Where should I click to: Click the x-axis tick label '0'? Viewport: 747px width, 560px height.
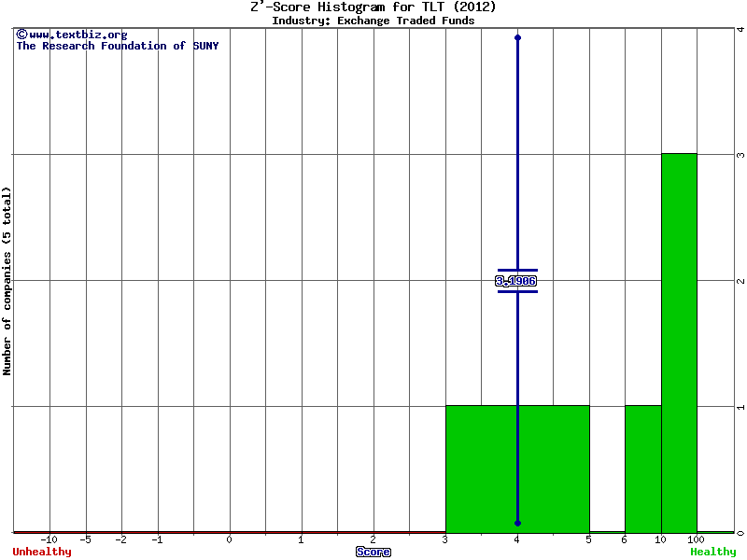coord(229,539)
